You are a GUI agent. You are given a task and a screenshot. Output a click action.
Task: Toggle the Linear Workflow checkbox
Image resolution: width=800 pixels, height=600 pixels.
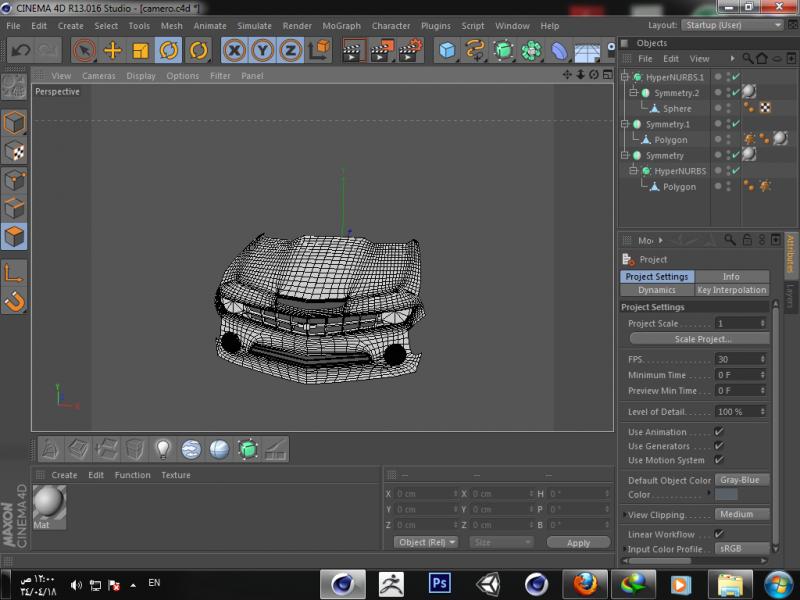click(x=719, y=534)
